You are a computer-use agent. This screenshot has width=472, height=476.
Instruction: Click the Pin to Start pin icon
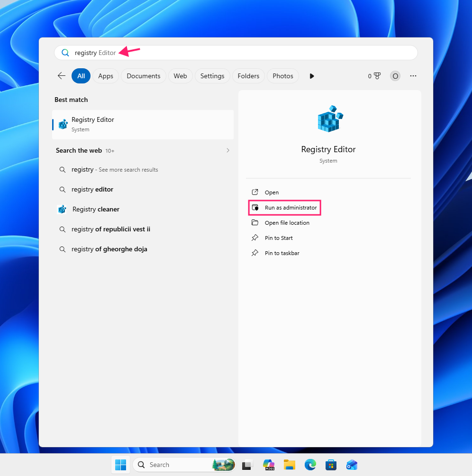pyautogui.click(x=255, y=238)
